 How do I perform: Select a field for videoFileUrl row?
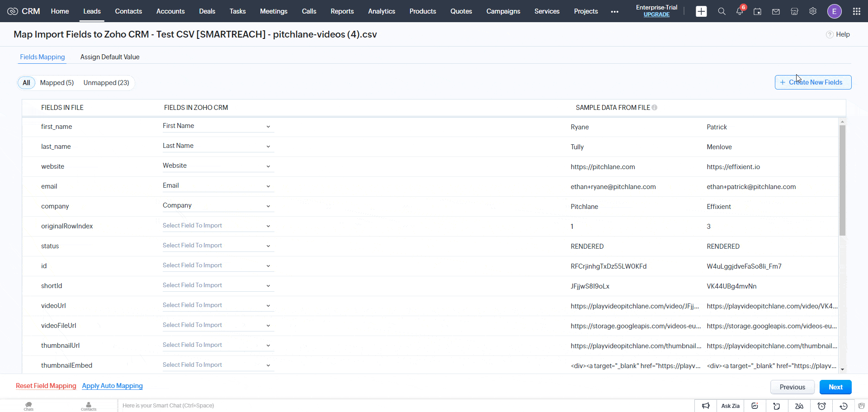(218, 325)
